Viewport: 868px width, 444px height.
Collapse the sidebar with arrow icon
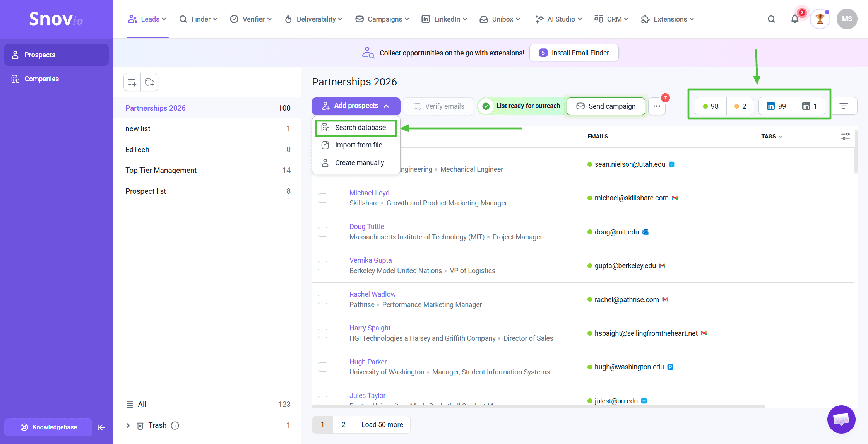tap(101, 427)
